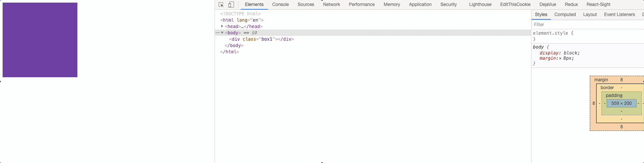The width and height of the screenshot is (644, 163).
Task: Collapse the body element node
Action: (x=222, y=33)
